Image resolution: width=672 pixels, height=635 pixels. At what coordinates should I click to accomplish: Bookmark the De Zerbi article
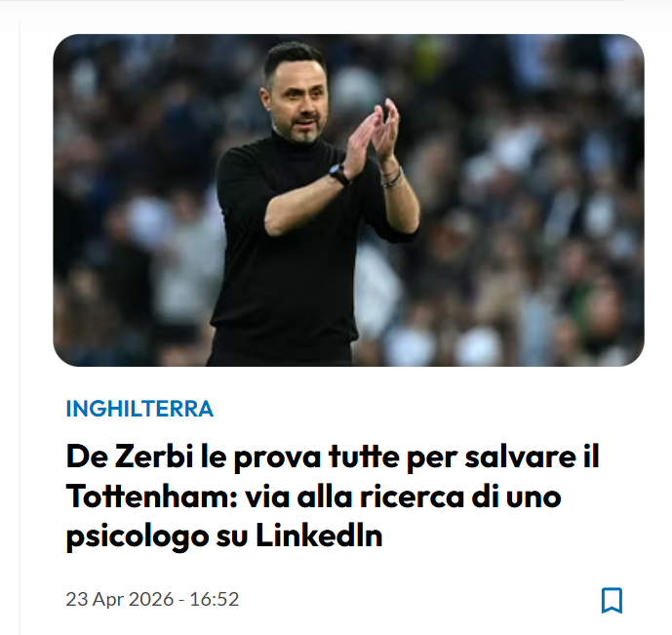612,600
